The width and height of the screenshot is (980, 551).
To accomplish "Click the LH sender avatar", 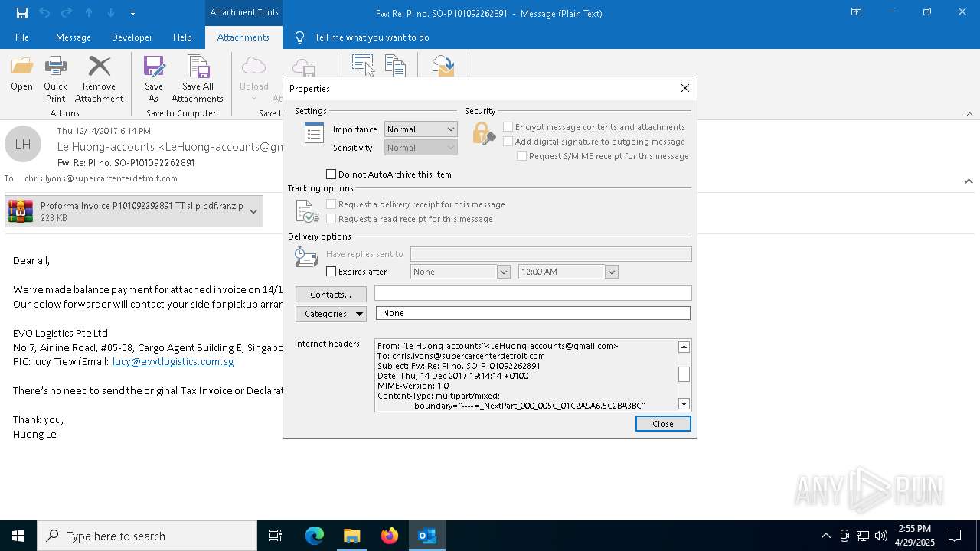I will 23,144.
